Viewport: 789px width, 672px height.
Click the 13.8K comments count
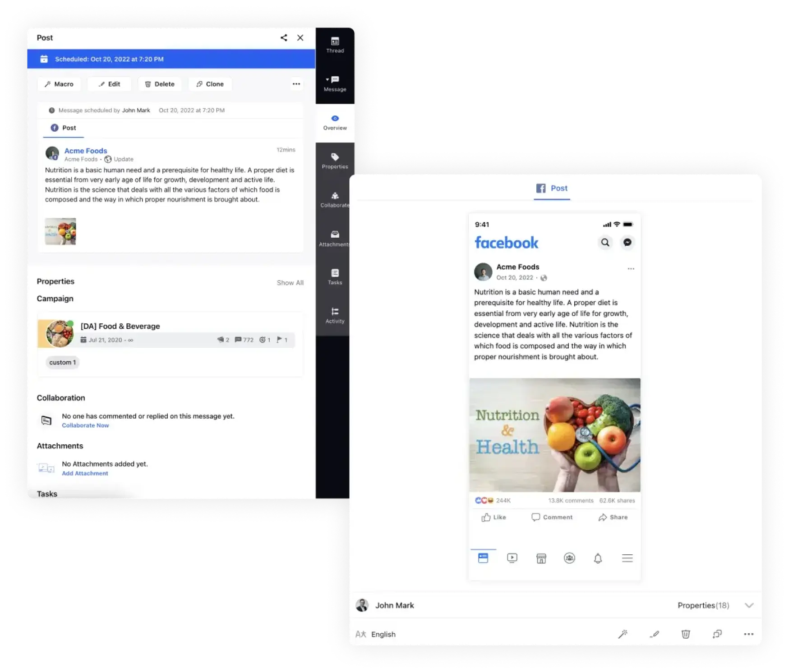click(x=571, y=501)
